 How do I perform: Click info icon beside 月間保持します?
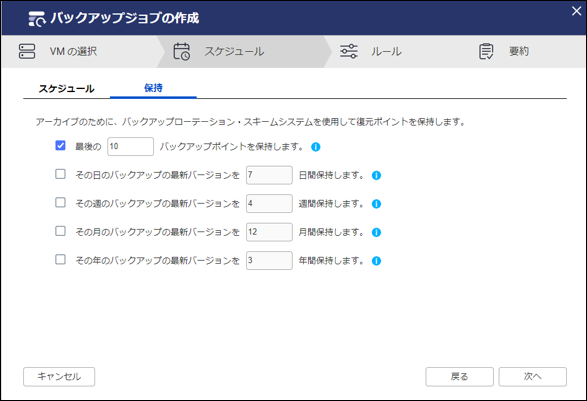pos(376,233)
